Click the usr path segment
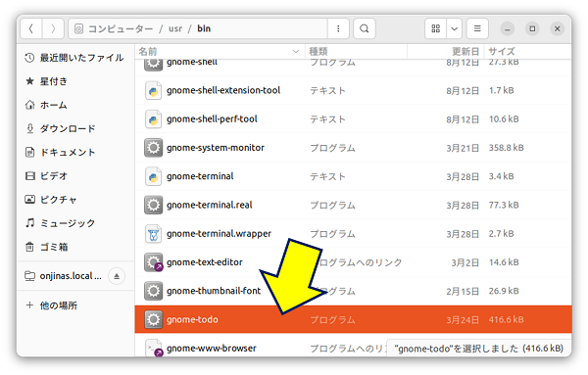The height and width of the screenshot is (375, 588). pyautogui.click(x=175, y=28)
